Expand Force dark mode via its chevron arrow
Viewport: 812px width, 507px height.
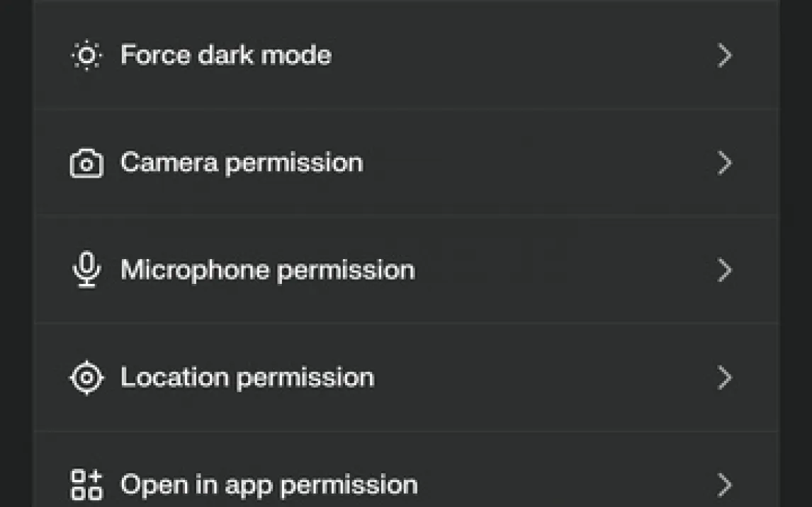pos(724,55)
